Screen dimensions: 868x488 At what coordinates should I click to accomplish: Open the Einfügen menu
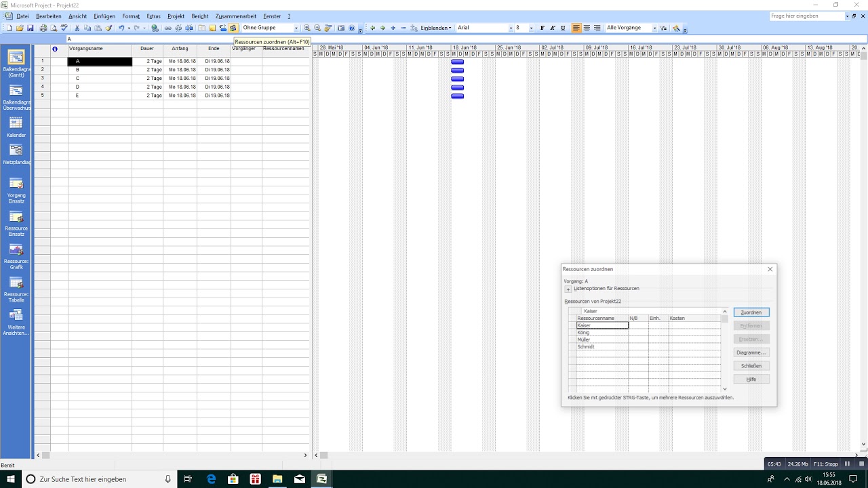pos(104,16)
